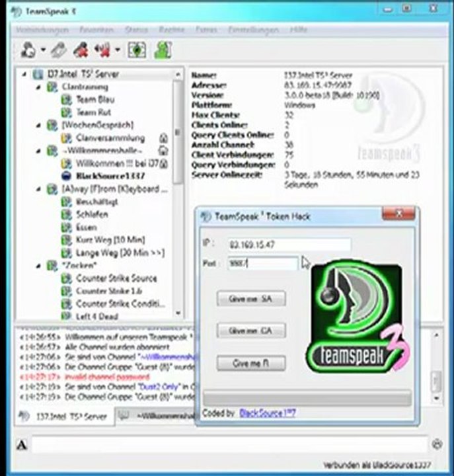Click the chat text format A icon
Image resolution: width=454 pixels, height=476 pixels.
(x=22, y=445)
